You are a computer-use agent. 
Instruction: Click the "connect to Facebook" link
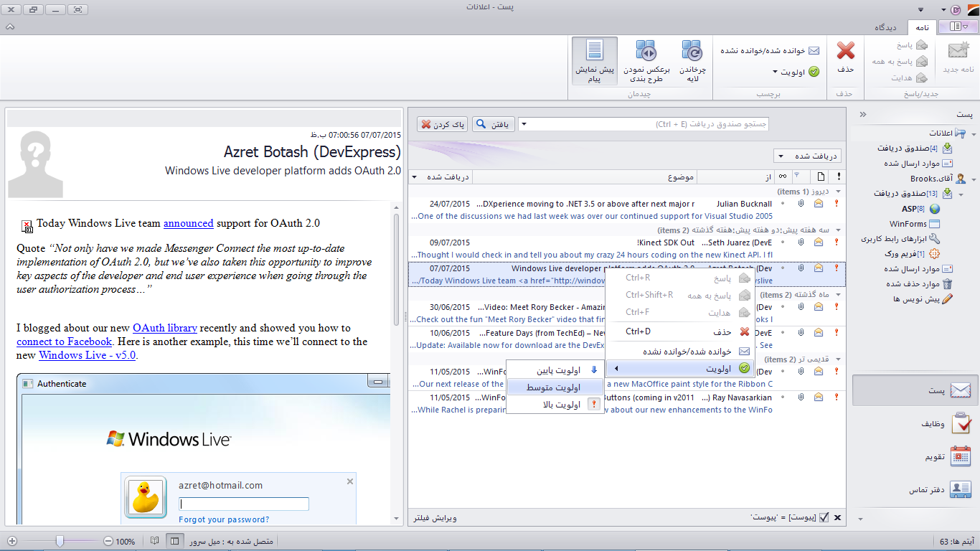tap(65, 342)
